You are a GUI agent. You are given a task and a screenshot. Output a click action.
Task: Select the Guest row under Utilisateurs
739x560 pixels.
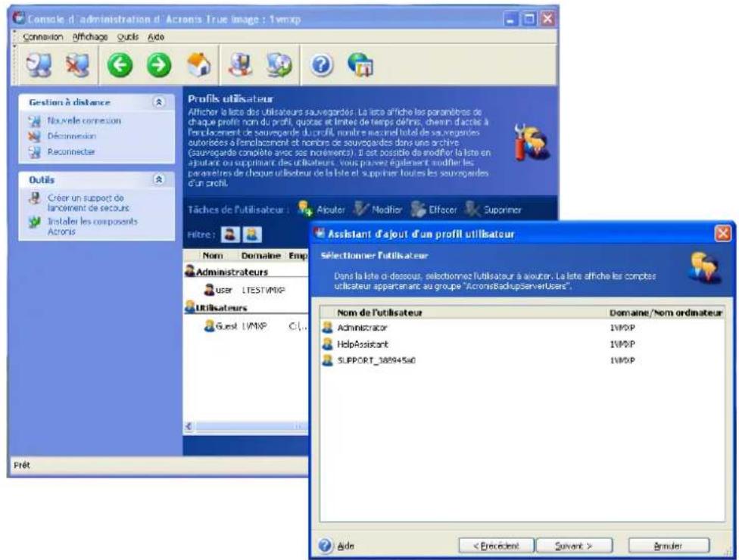[x=245, y=326]
